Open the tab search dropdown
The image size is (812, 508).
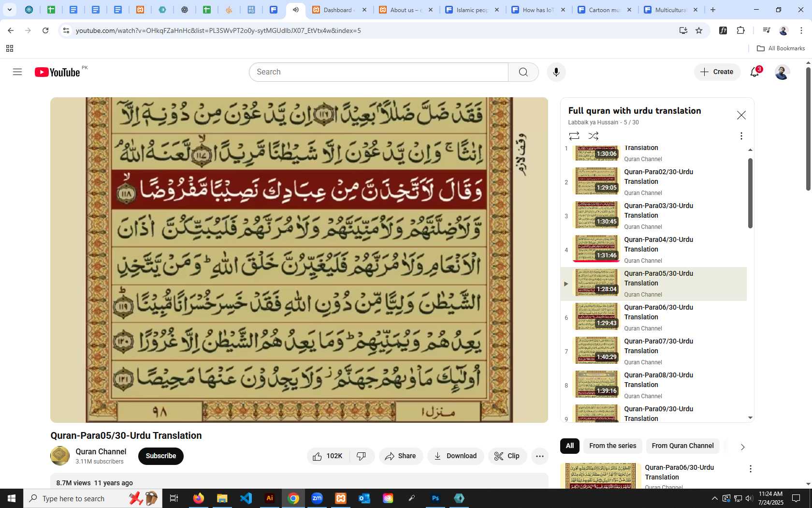(x=9, y=10)
